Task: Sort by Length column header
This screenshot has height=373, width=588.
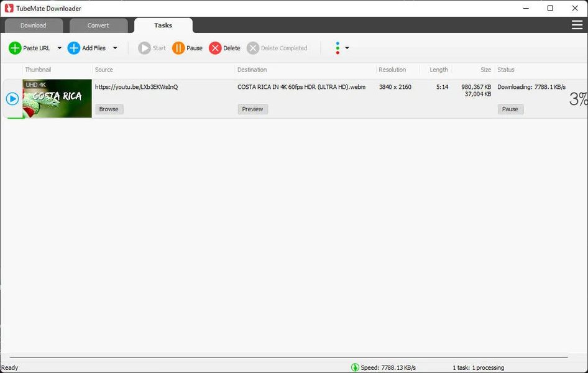Action: 439,70
